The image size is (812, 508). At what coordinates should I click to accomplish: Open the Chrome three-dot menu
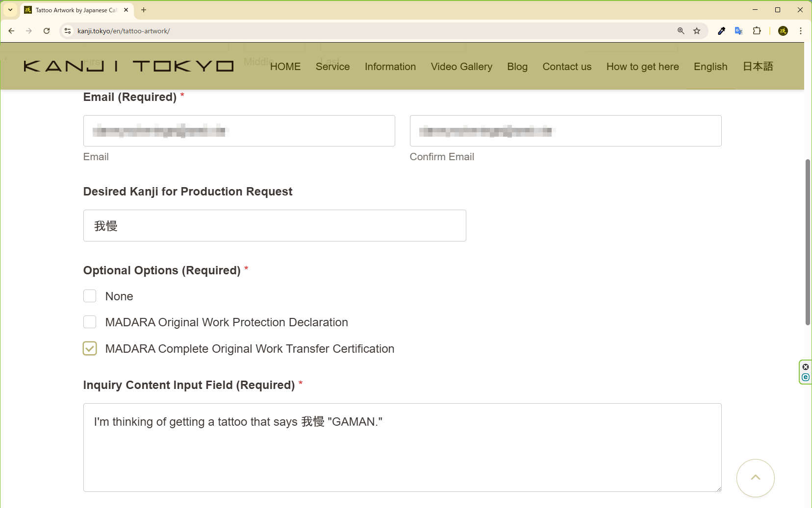[x=801, y=30]
